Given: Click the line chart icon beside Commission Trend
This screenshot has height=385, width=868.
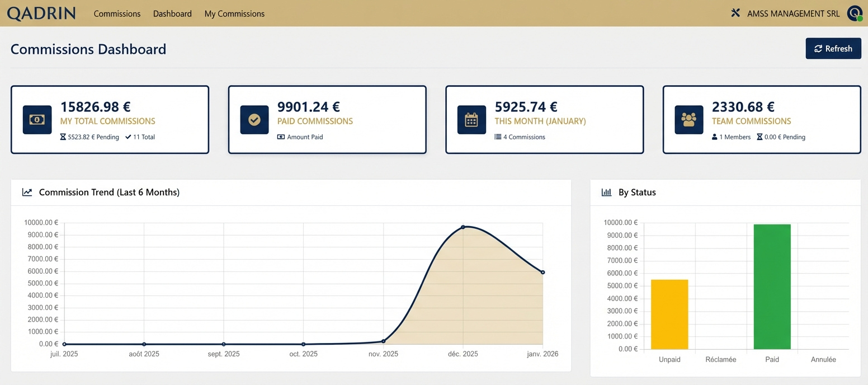Looking at the screenshot, I should coord(27,192).
